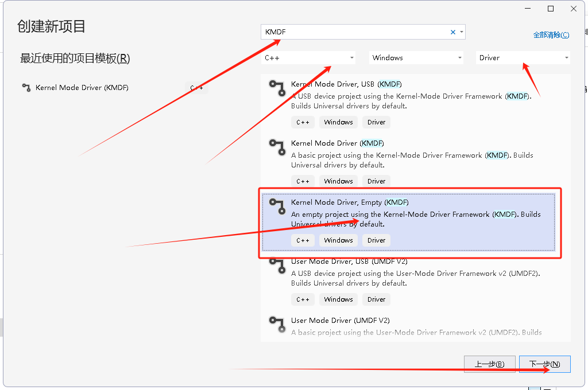Open the Driver project type filter dropdown
Screen dimensions: 588x390
click(x=523, y=58)
